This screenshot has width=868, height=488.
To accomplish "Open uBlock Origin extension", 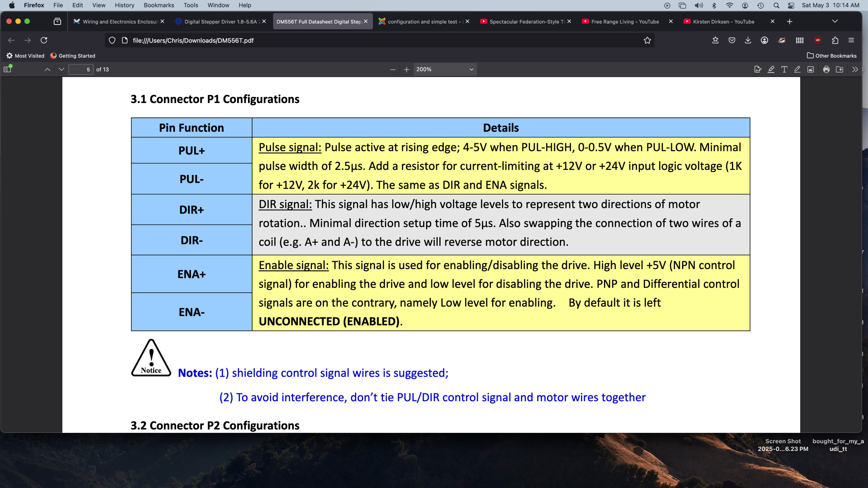I will [x=818, y=40].
